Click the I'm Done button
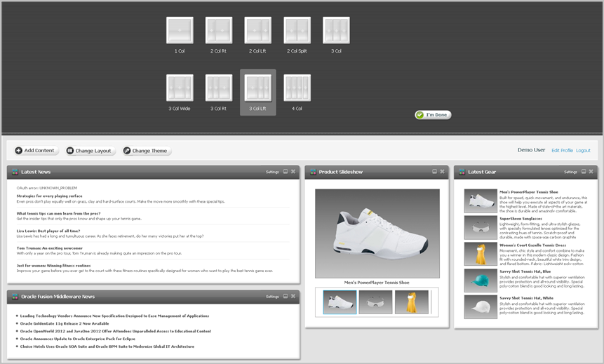The height and width of the screenshot is (364, 604). 433,115
